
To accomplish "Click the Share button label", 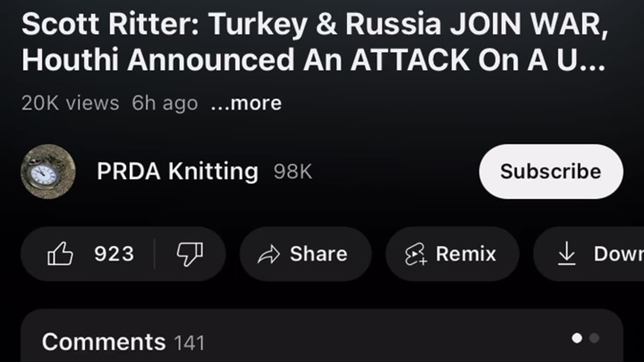I will 318,254.
